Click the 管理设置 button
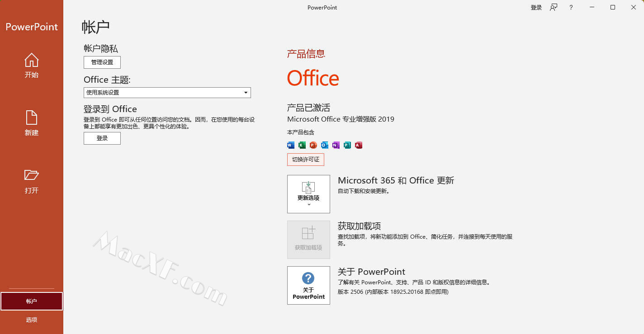The height and width of the screenshot is (334, 644). (102, 62)
